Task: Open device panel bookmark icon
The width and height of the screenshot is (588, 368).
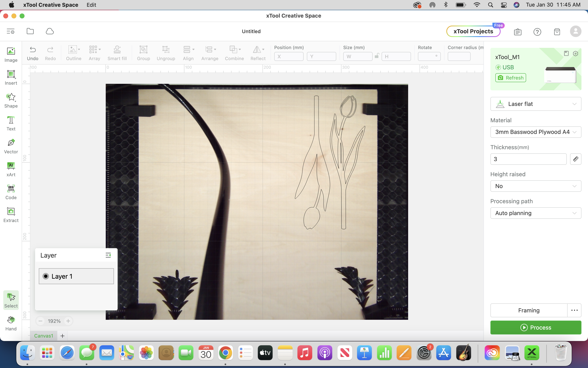Action: pyautogui.click(x=566, y=54)
